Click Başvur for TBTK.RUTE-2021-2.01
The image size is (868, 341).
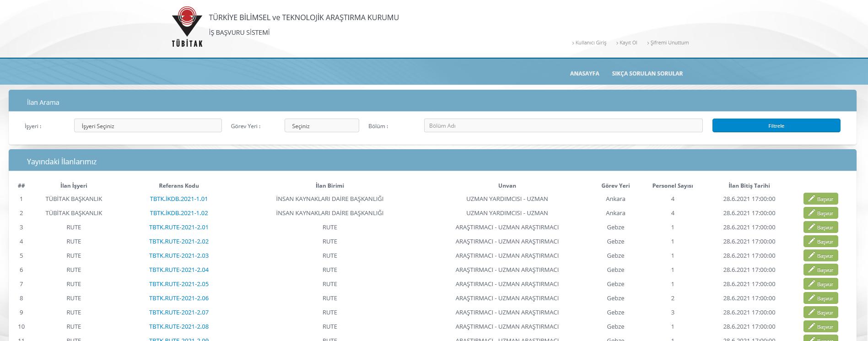pos(820,227)
